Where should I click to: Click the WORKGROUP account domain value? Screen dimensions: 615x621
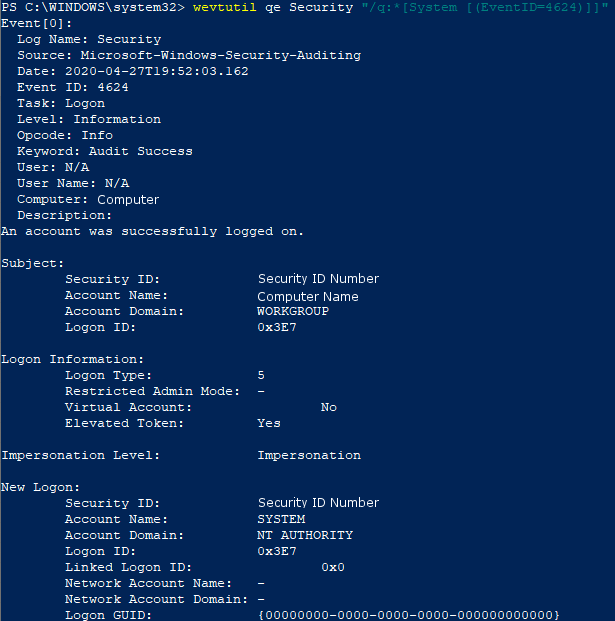tap(293, 311)
